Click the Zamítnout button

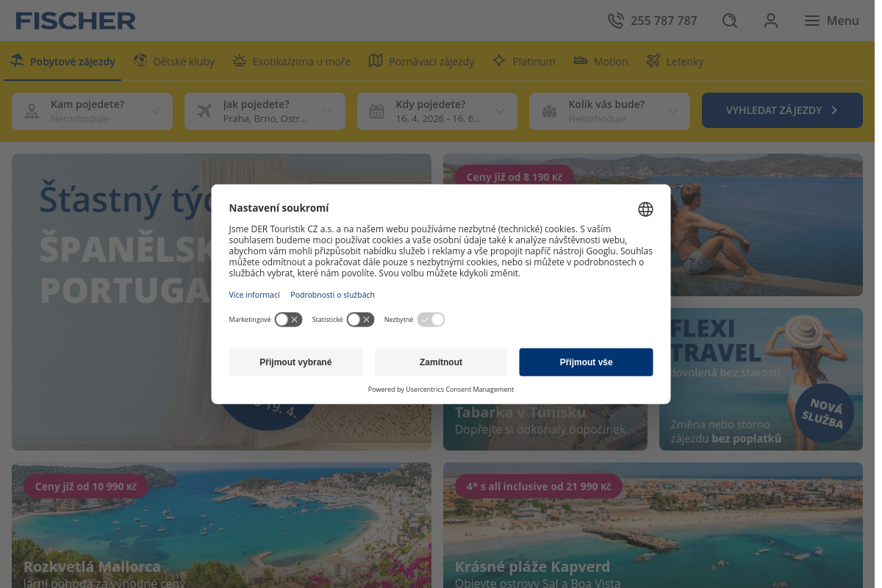441,362
